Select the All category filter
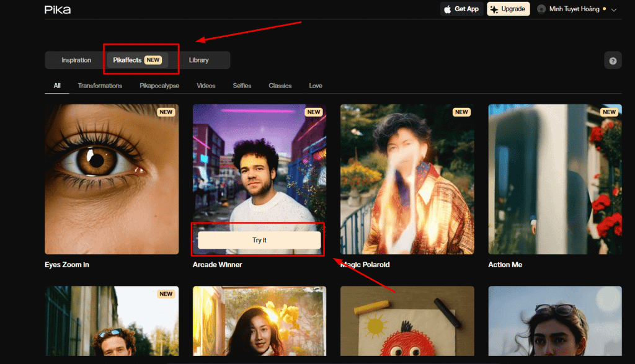 (x=57, y=86)
